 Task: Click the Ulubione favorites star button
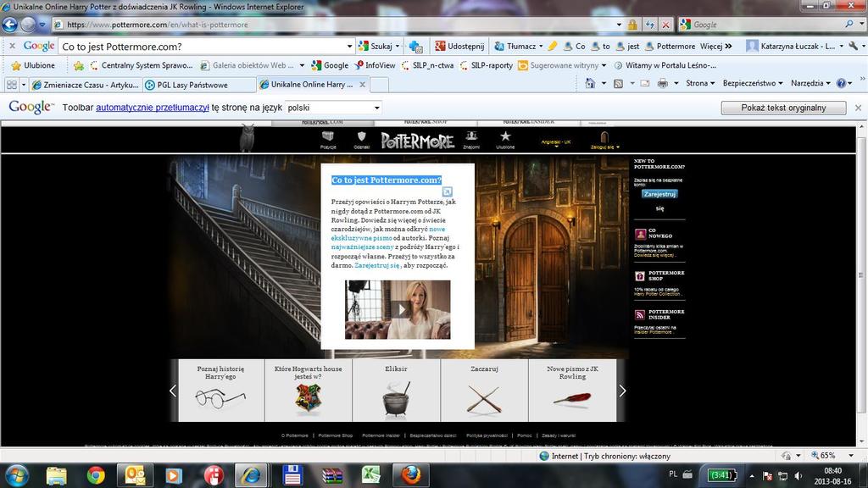pos(33,65)
